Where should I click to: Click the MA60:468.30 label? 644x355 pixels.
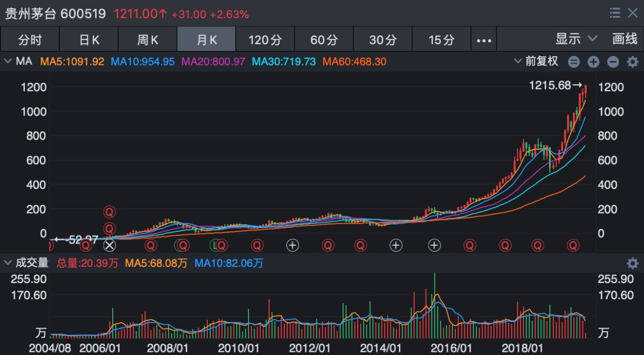click(354, 62)
